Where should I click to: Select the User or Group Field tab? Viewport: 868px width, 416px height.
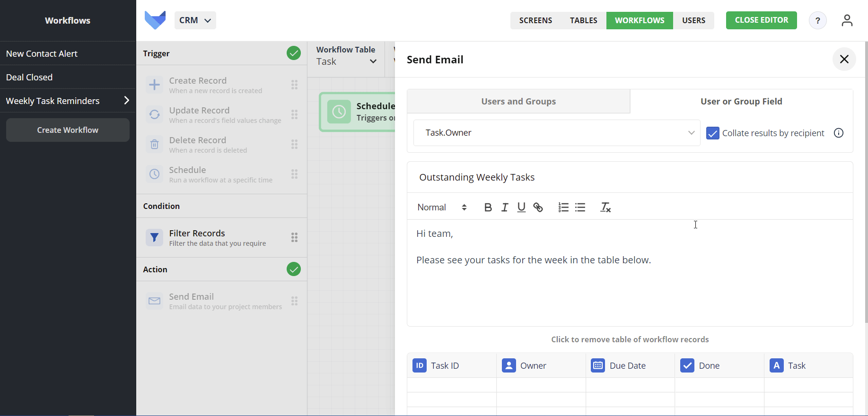point(741,101)
